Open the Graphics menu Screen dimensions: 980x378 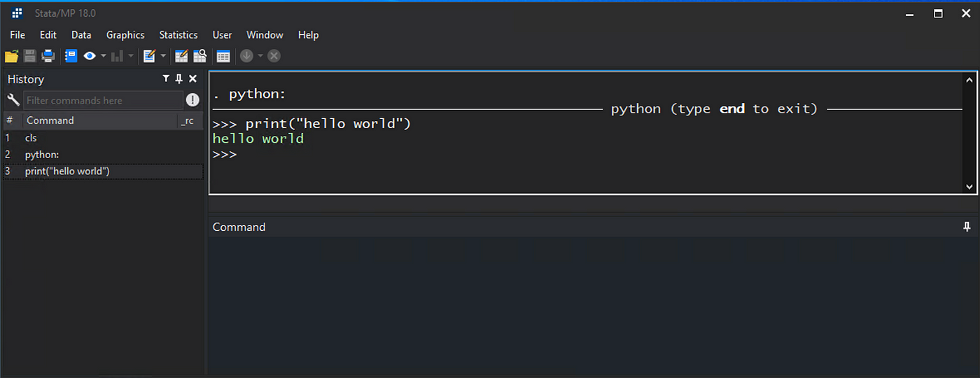coord(125,35)
